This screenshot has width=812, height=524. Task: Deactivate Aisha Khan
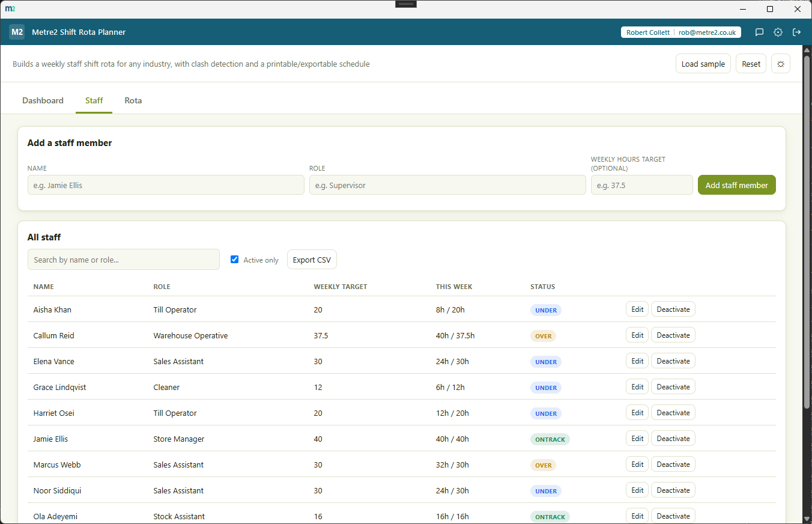pos(673,309)
